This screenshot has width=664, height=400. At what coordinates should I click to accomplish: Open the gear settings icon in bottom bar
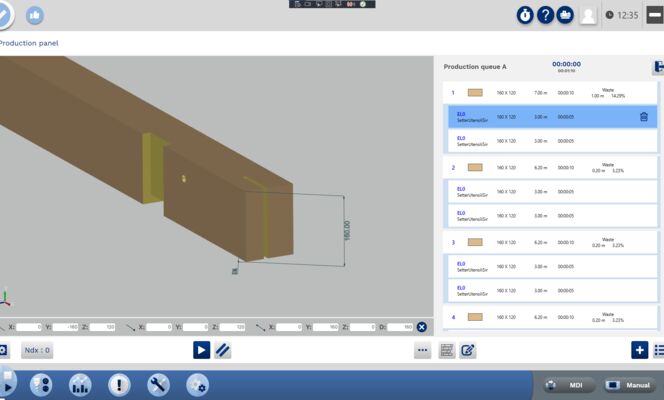tap(197, 385)
